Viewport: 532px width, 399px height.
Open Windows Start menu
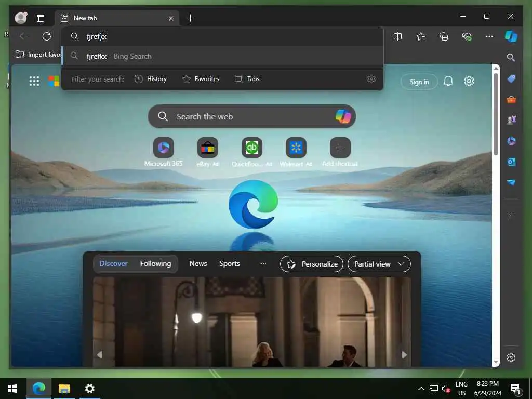(x=12, y=389)
